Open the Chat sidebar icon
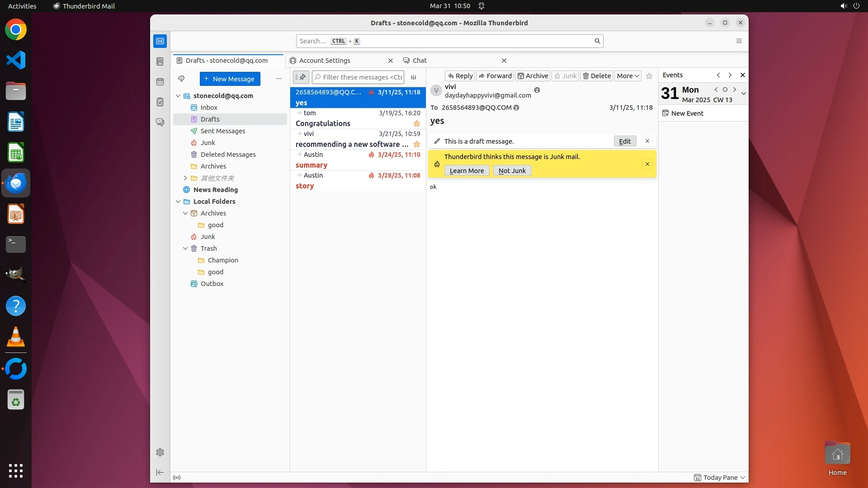 (x=160, y=122)
